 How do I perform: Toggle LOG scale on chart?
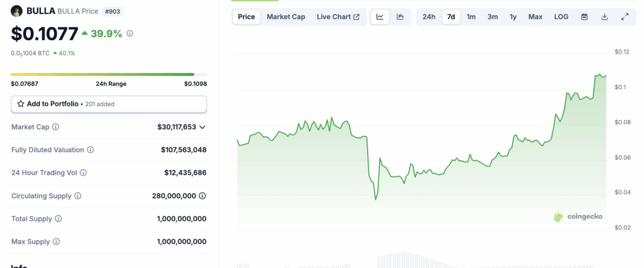(561, 17)
